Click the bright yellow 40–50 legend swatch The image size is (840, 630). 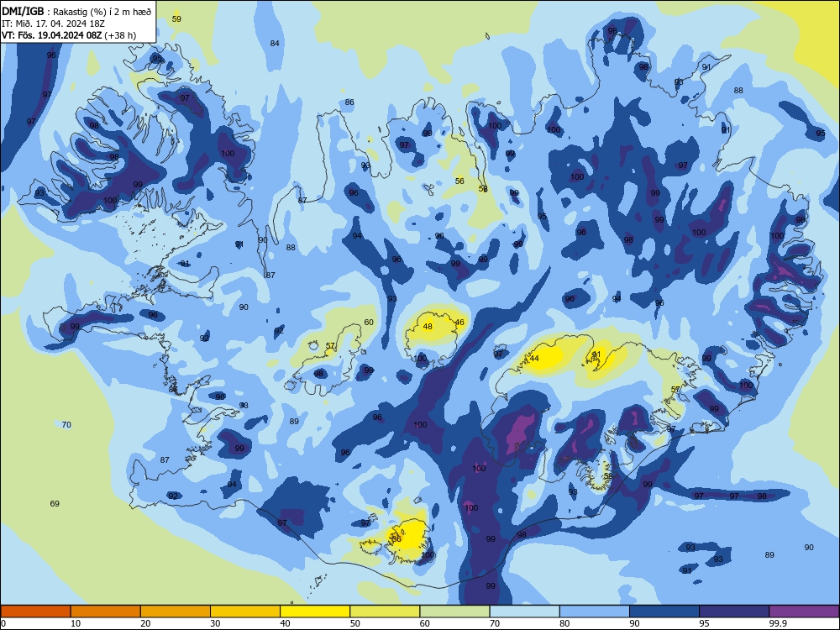pyautogui.click(x=315, y=612)
